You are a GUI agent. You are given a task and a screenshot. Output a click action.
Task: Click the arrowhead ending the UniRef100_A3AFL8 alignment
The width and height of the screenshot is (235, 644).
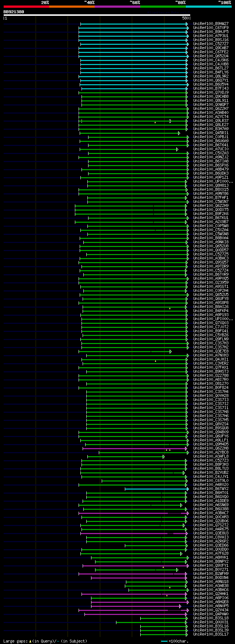pyautogui.click(x=164, y=457)
